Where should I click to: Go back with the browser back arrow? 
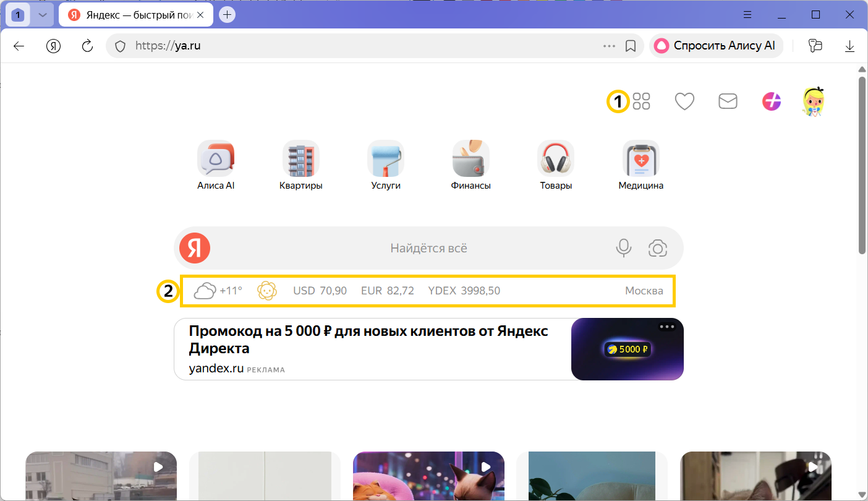(19, 46)
